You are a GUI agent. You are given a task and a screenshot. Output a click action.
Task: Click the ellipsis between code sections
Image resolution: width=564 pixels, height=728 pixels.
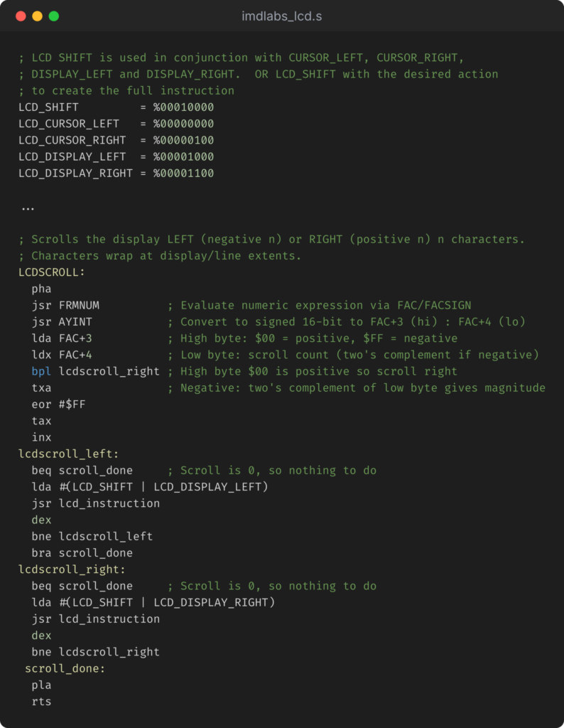click(x=28, y=209)
